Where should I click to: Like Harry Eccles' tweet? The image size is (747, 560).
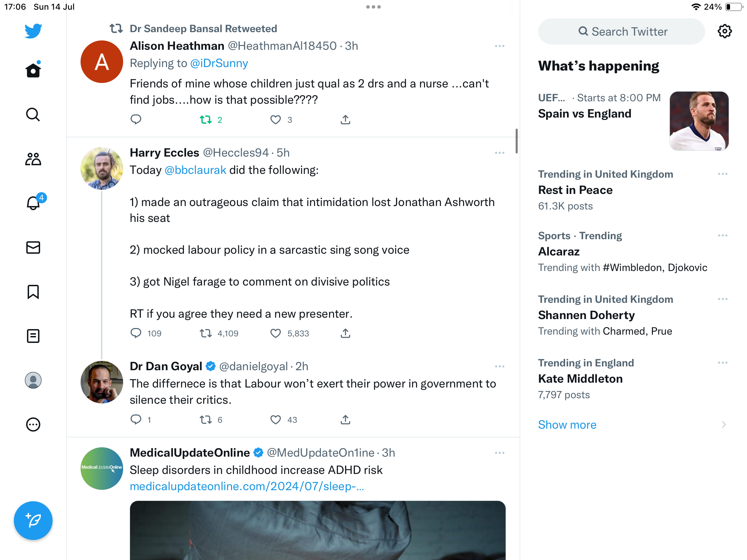point(276,333)
